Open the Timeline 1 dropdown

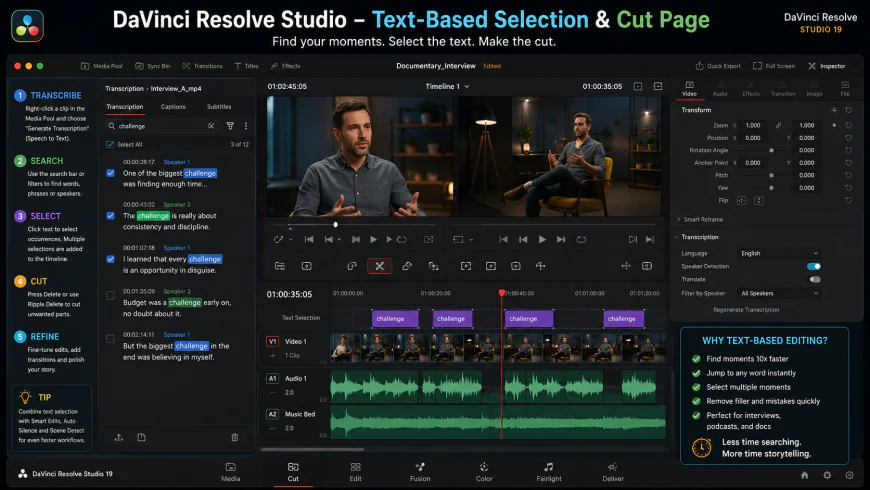(447, 87)
